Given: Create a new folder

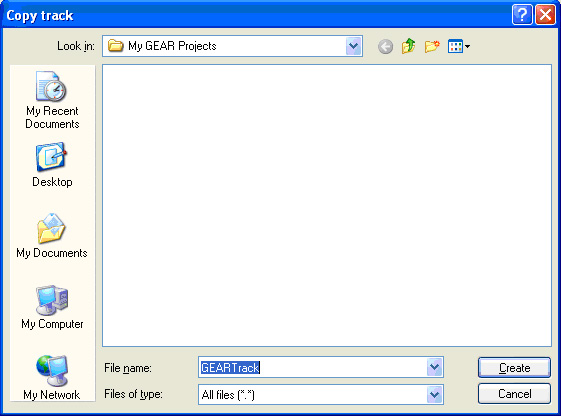Looking at the screenshot, I should (432, 46).
